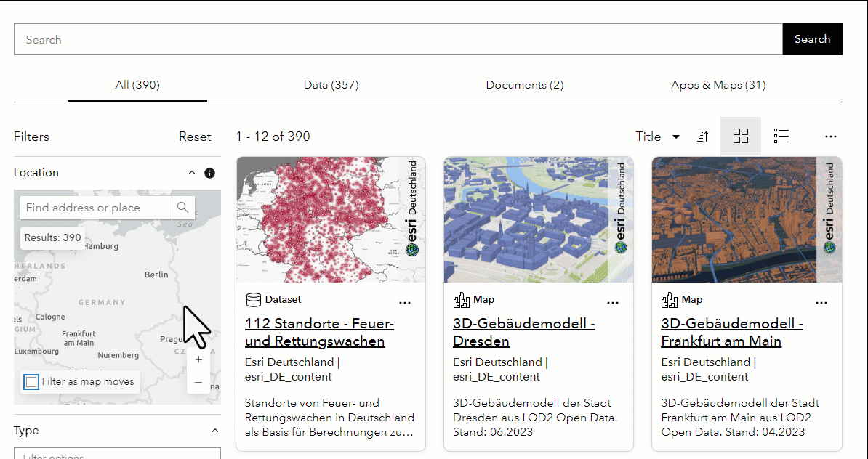Click the Map type icon on Dresden card
The height and width of the screenshot is (459, 868).
click(x=461, y=300)
